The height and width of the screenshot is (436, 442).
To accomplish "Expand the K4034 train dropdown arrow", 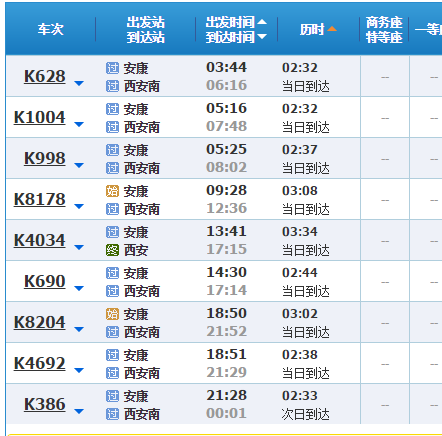I will [79, 247].
